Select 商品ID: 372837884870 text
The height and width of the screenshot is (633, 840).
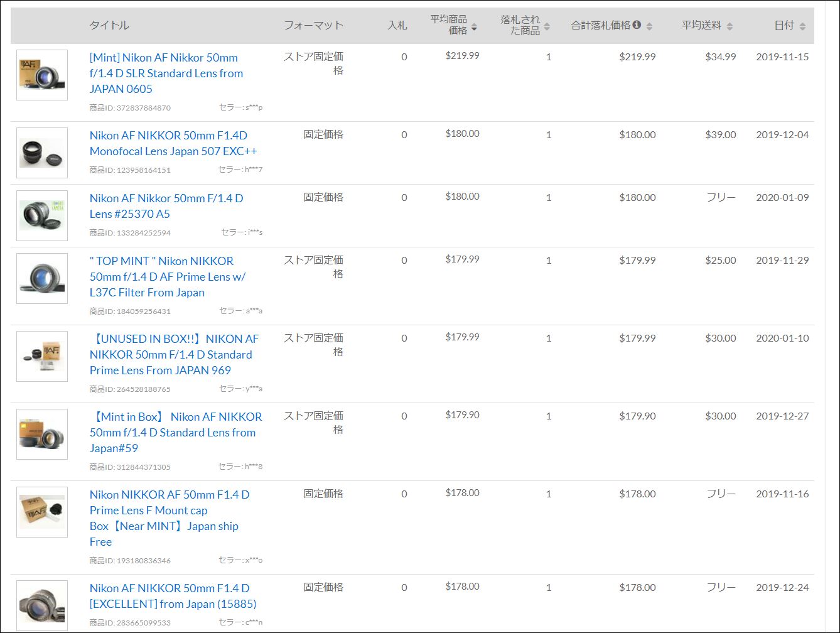130,107
